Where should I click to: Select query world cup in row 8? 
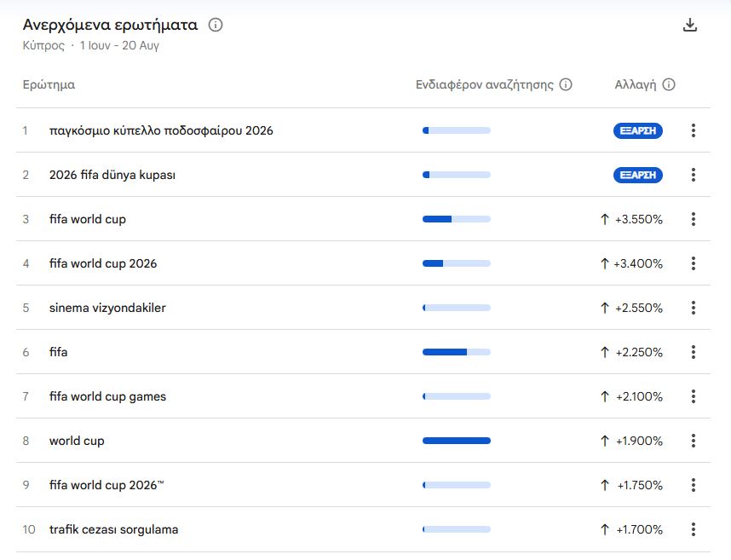77,441
